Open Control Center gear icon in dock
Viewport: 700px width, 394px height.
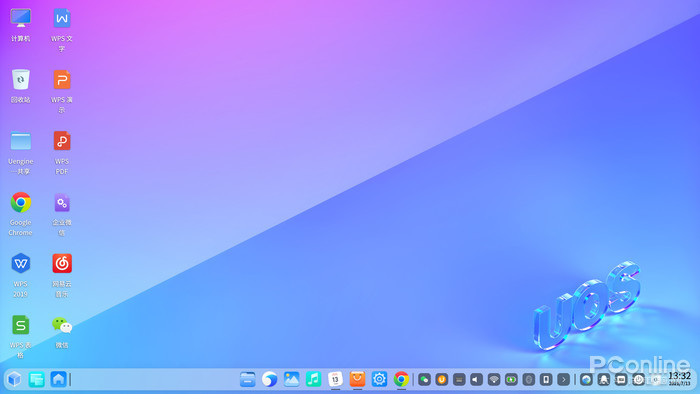379,379
